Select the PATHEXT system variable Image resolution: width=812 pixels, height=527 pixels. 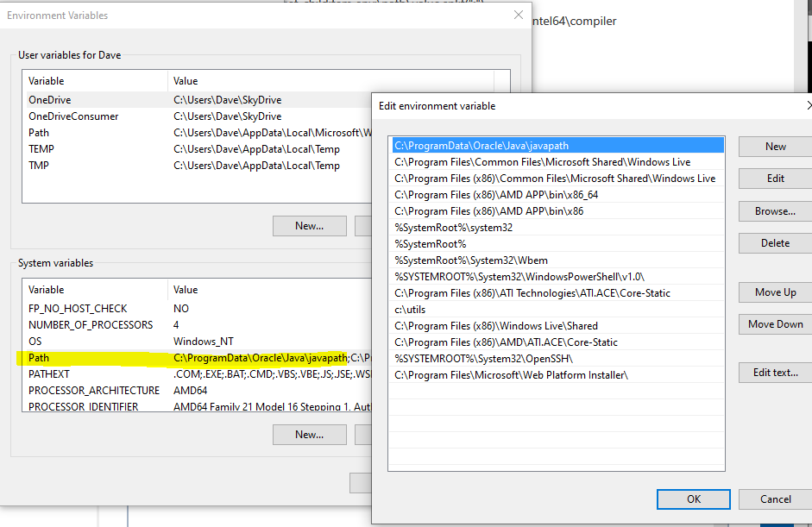[48, 374]
